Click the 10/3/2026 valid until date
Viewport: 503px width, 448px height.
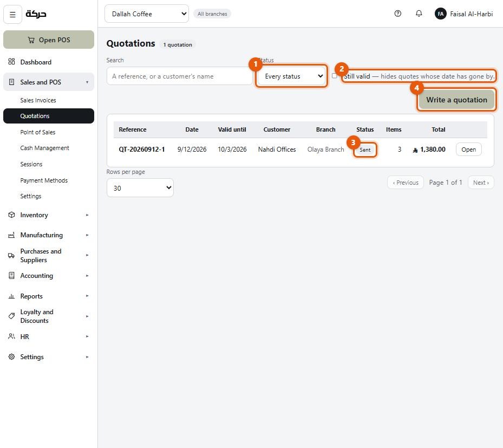click(232, 149)
